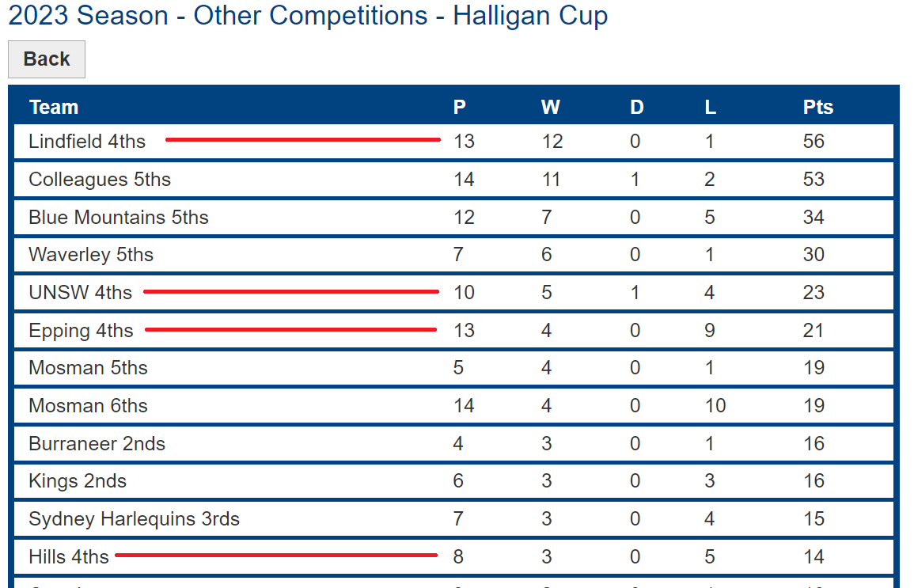Click the L (losses) column header
Screen dimensions: 914x588
point(710,107)
